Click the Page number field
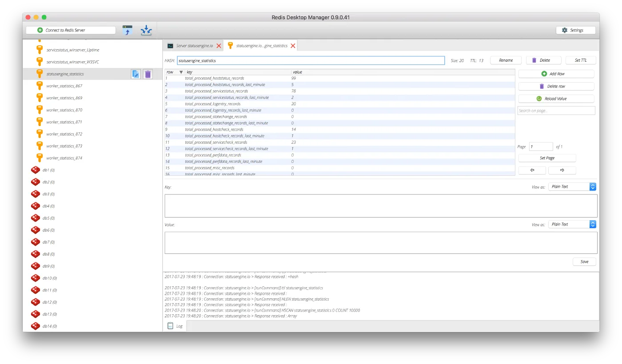 (x=541, y=146)
